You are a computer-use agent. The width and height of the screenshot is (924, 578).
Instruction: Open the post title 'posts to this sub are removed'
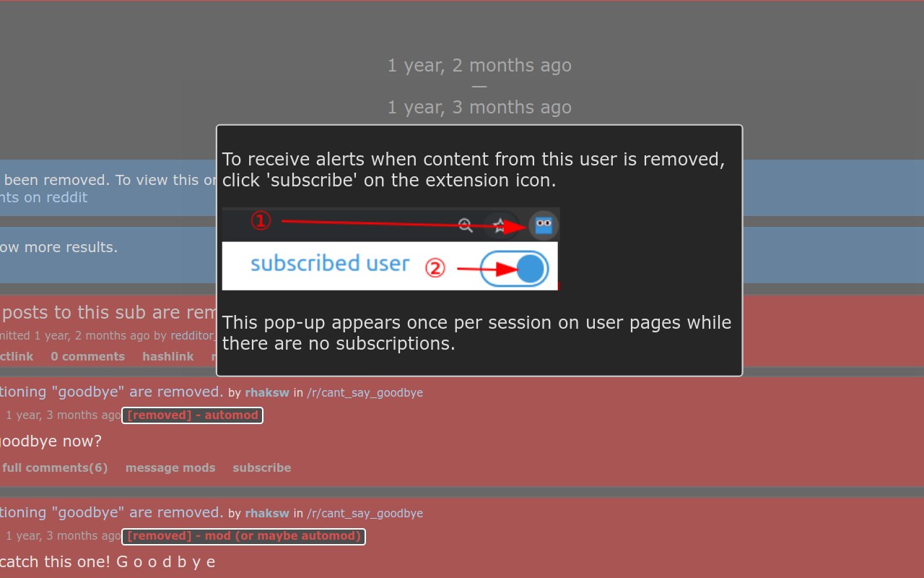point(108,312)
